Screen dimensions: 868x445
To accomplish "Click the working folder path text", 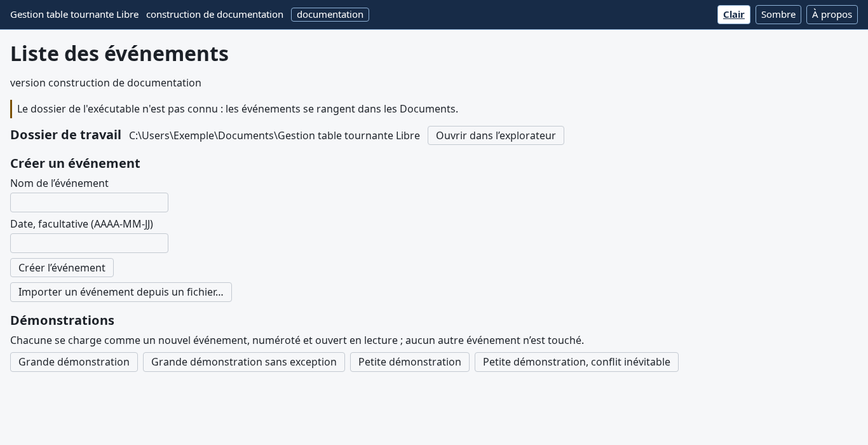I will (x=275, y=135).
